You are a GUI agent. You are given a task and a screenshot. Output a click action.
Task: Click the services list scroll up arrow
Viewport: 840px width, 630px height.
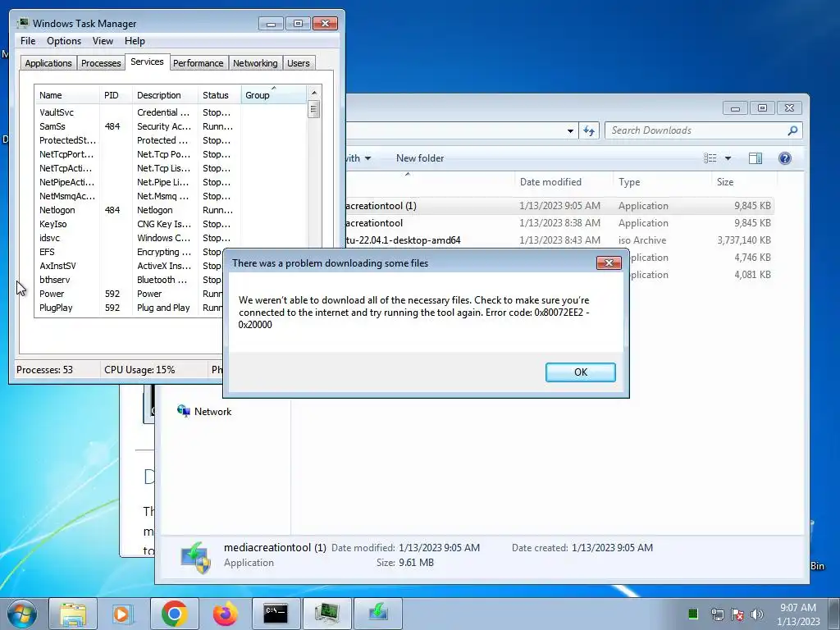tap(314, 93)
